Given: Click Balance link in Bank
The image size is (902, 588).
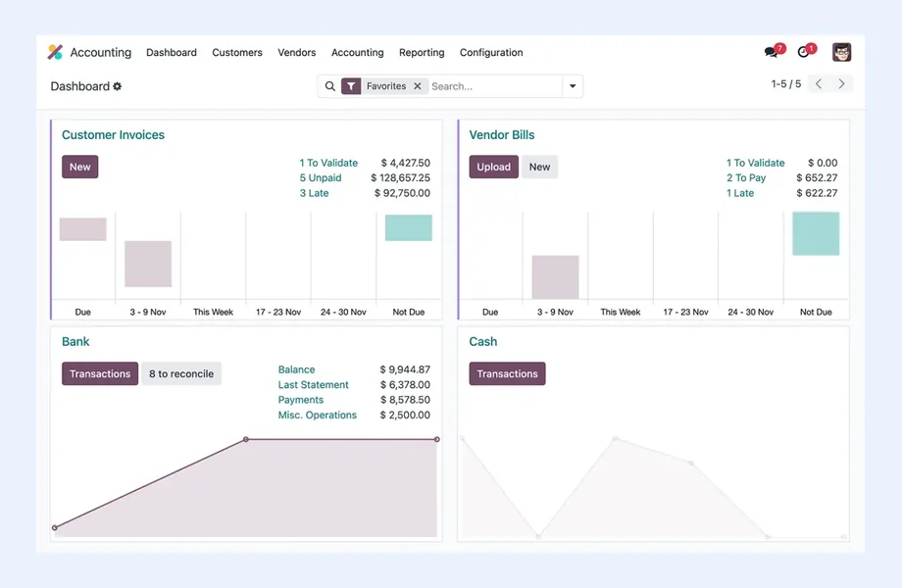Looking at the screenshot, I should tap(297, 369).
